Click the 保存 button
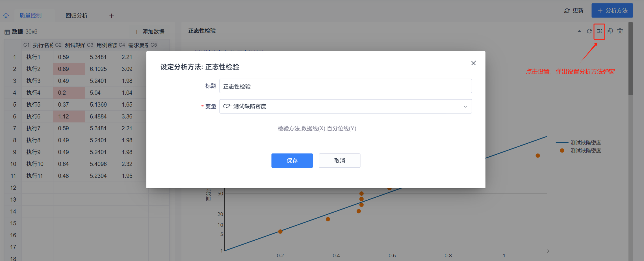This screenshot has height=261, width=644. [x=292, y=161]
